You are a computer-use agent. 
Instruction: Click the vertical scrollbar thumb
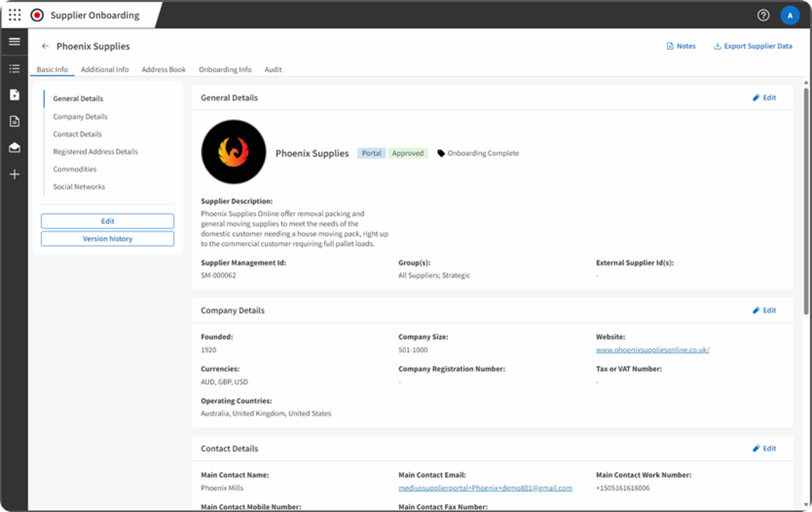[806, 201]
